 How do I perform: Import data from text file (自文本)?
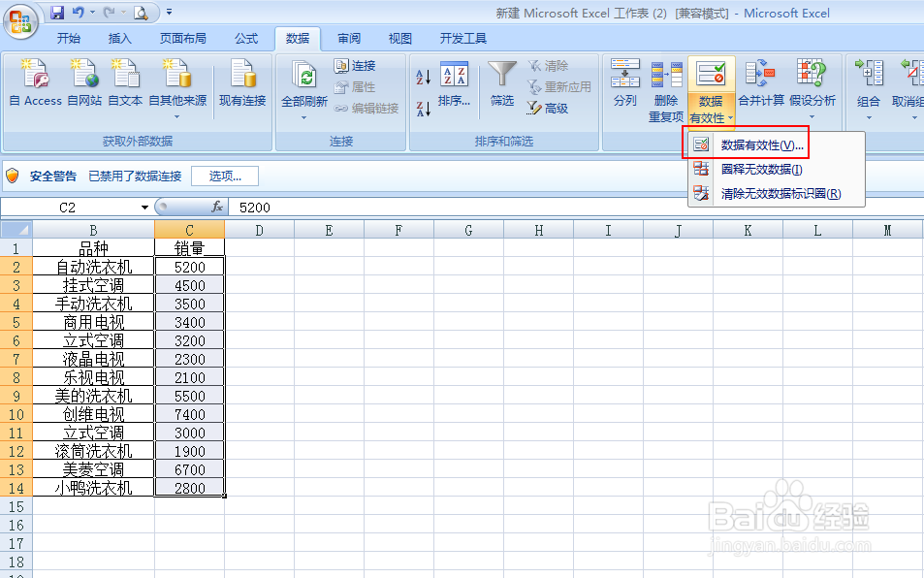pyautogui.click(x=125, y=82)
